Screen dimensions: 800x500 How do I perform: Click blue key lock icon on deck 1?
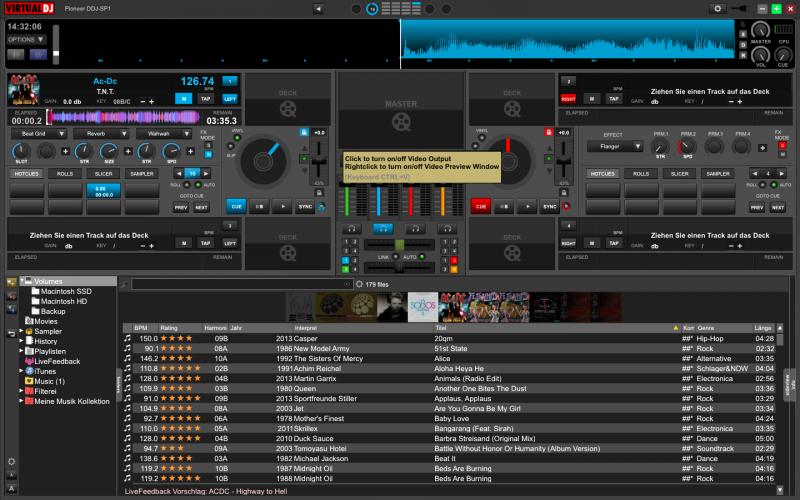click(x=304, y=132)
